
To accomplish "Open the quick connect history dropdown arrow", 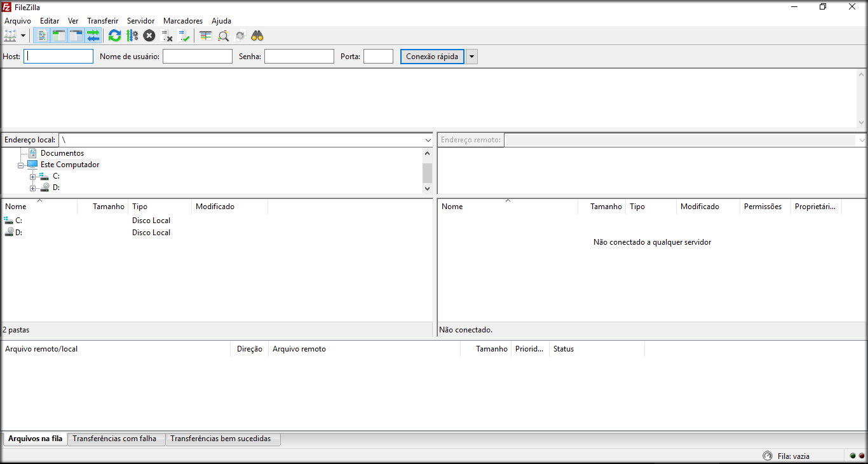I will [x=471, y=57].
